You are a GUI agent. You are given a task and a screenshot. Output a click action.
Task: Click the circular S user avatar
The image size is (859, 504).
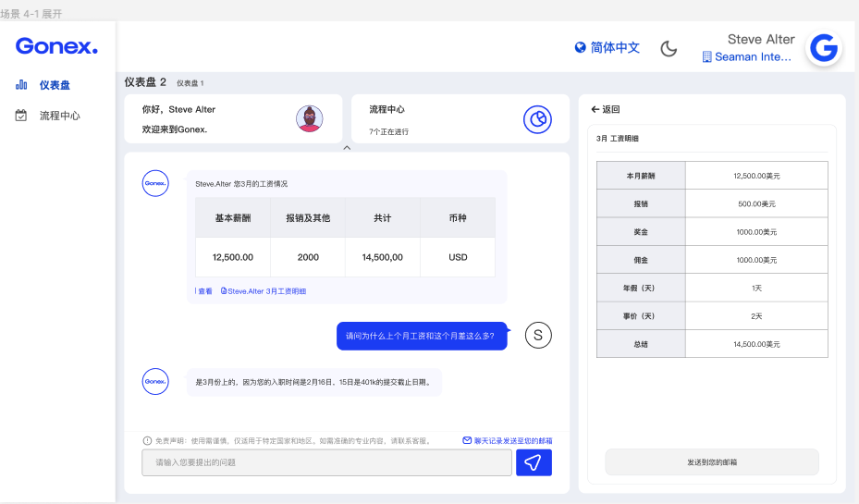(x=538, y=336)
